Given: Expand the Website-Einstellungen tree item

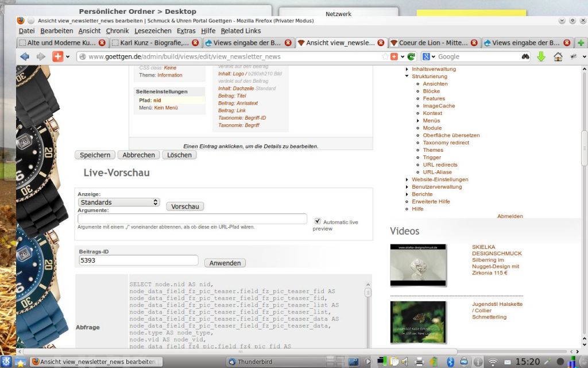Looking at the screenshot, I should pyautogui.click(x=407, y=179).
